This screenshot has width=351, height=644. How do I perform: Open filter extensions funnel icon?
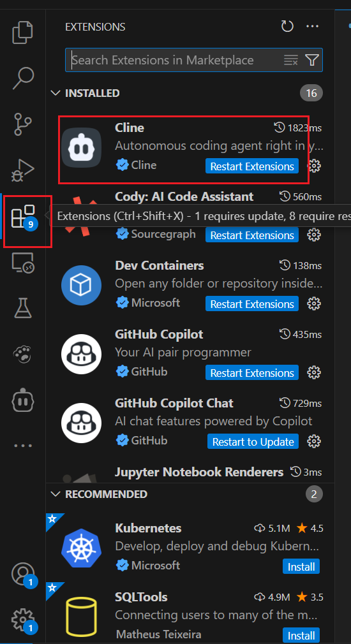312,60
